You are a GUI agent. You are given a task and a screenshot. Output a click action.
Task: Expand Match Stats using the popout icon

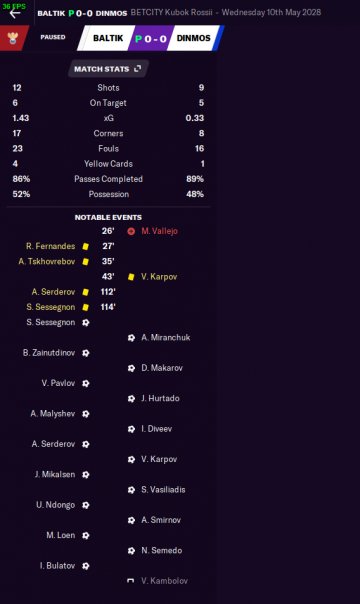137,69
